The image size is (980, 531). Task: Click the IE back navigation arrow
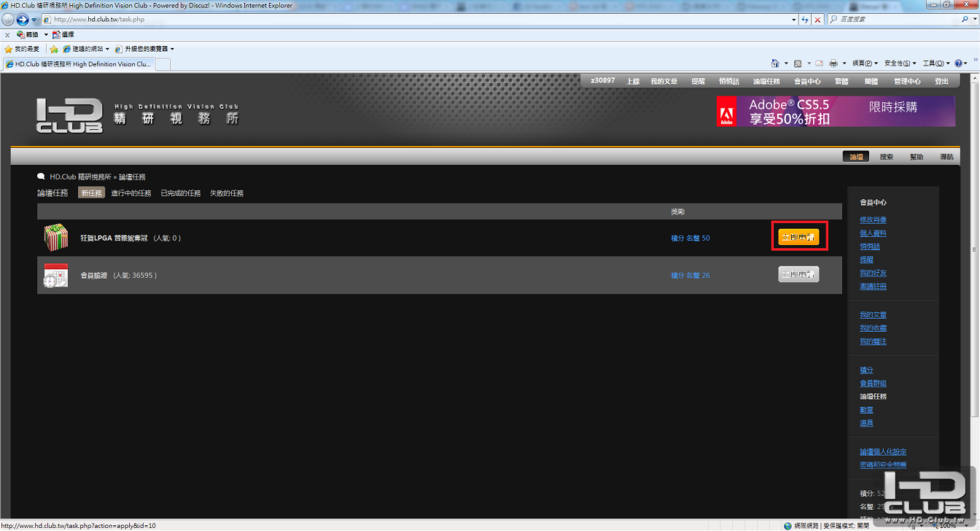(x=9, y=20)
